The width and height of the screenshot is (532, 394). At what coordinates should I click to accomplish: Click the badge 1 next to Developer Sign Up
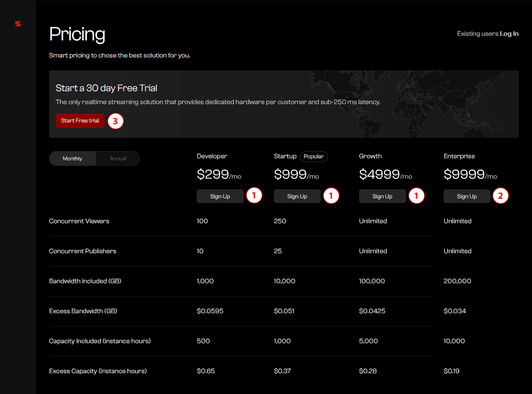[x=254, y=196]
